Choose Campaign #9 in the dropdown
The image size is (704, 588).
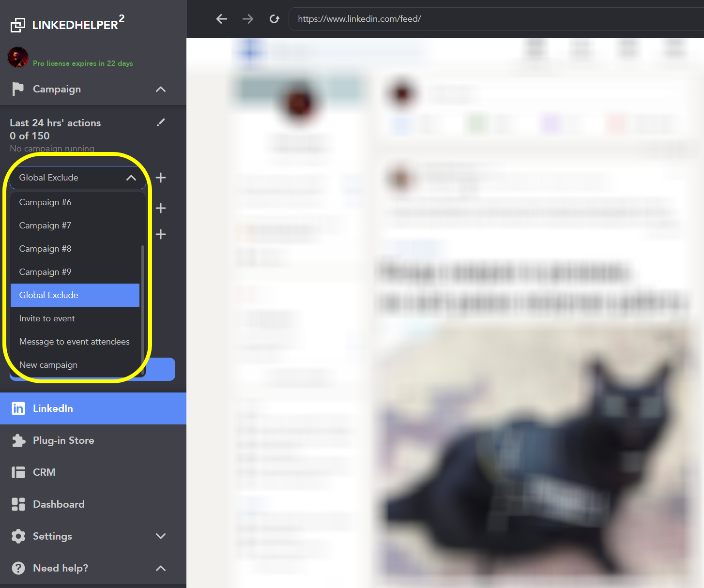point(75,272)
